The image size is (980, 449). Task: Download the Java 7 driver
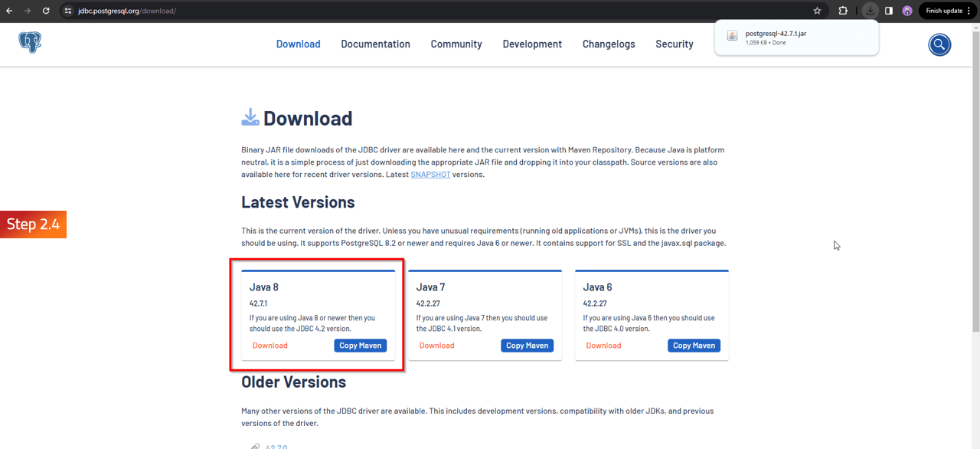(x=437, y=346)
